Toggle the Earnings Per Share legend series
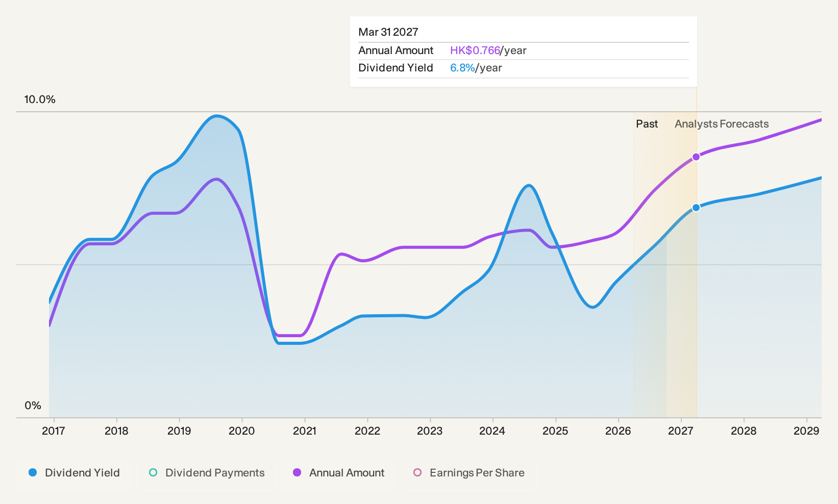This screenshot has height=504, width=838. pyautogui.click(x=469, y=473)
